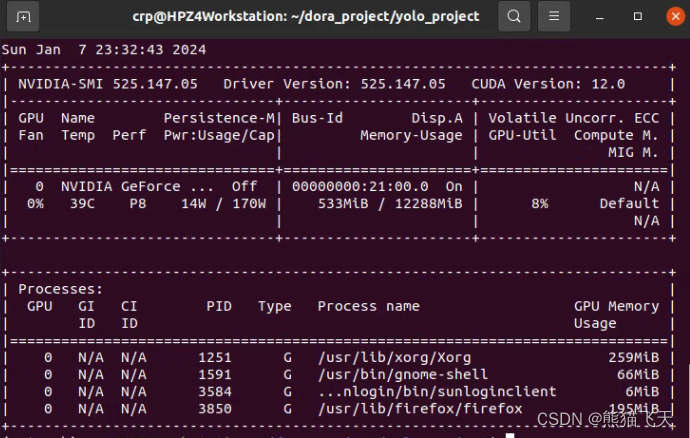Click the P8 performance state

pos(138,204)
